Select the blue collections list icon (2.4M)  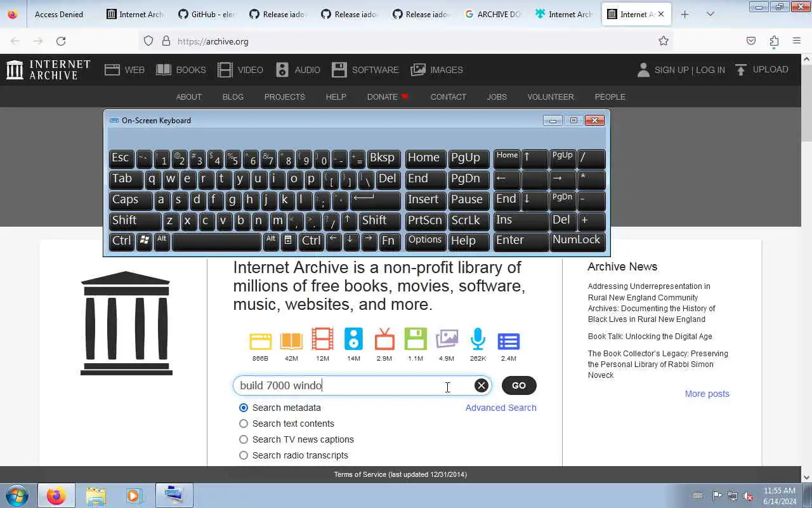pyautogui.click(x=509, y=341)
